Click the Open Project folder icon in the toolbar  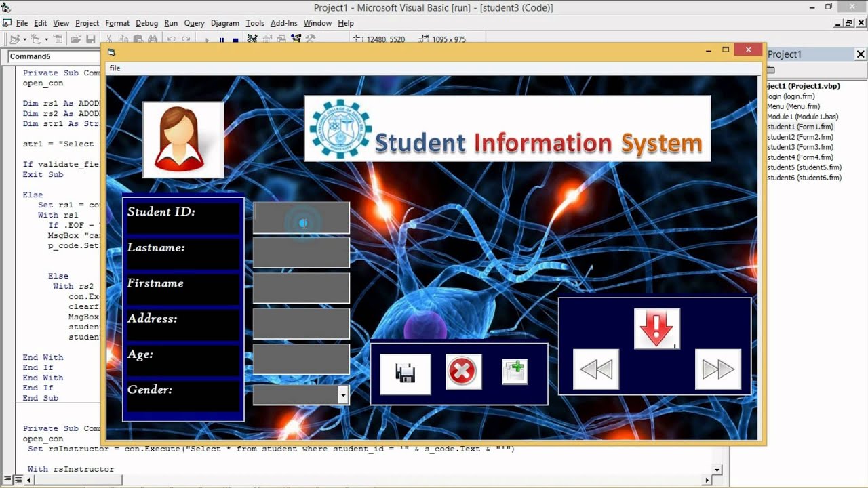tap(76, 39)
